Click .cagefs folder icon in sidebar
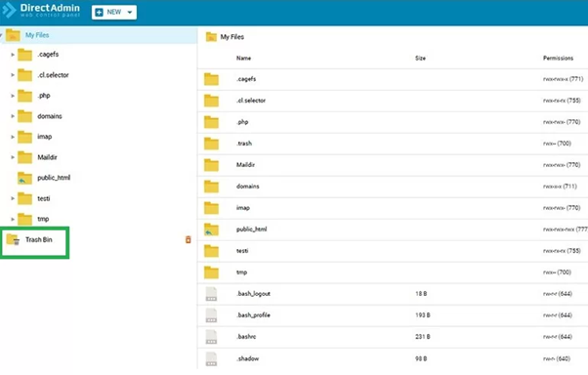The height and width of the screenshot is (375, 588). (24, 55)
